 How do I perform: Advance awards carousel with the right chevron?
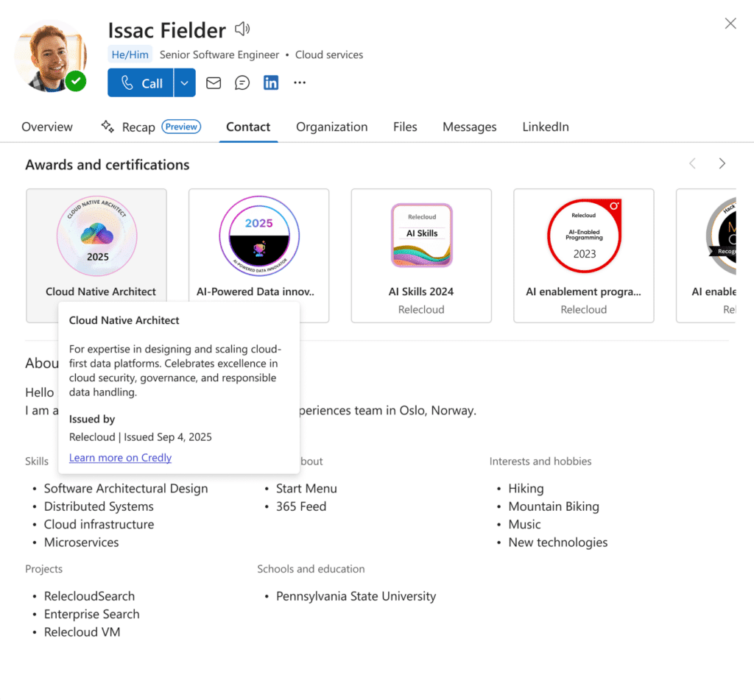pos(722,163)
